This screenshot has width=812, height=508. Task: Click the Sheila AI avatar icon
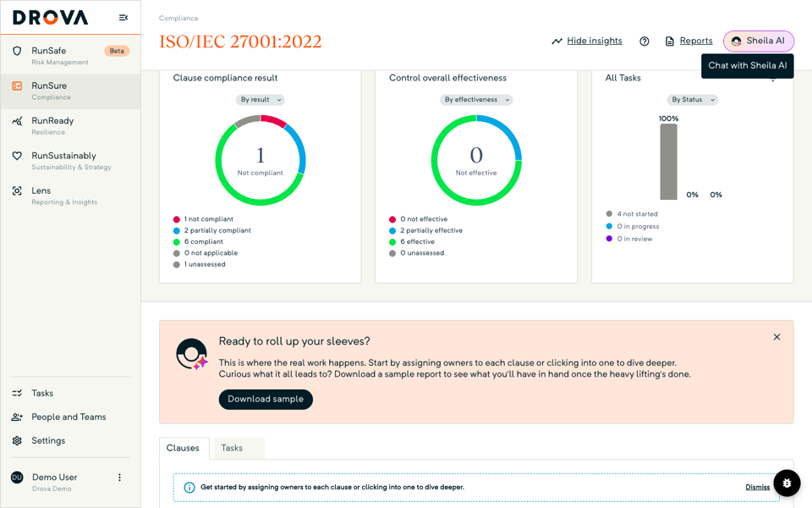click(x=737, y=41)
